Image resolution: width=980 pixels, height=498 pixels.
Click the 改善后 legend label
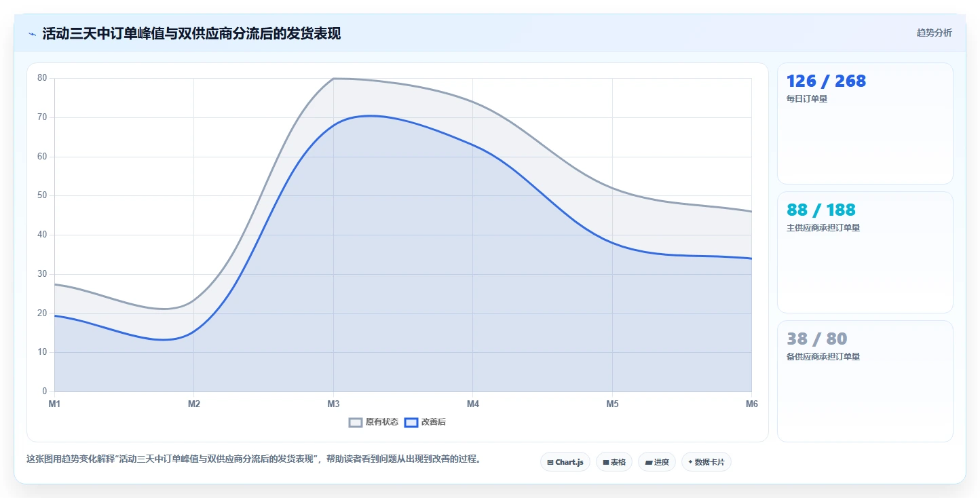434,422
